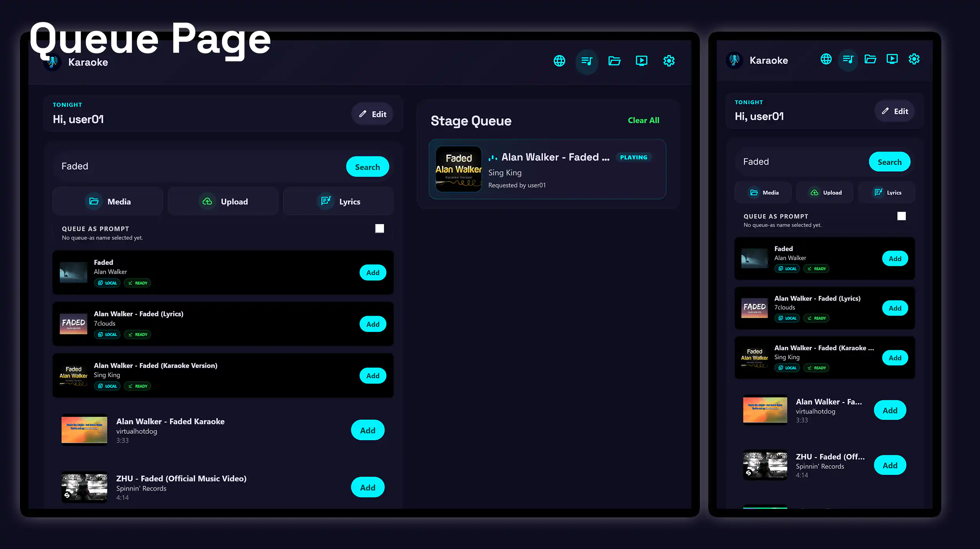Viewport: 980px width, 549px height.
Task: Click Karaoke microphone logo in right panel
Action: tap(735, 60)
